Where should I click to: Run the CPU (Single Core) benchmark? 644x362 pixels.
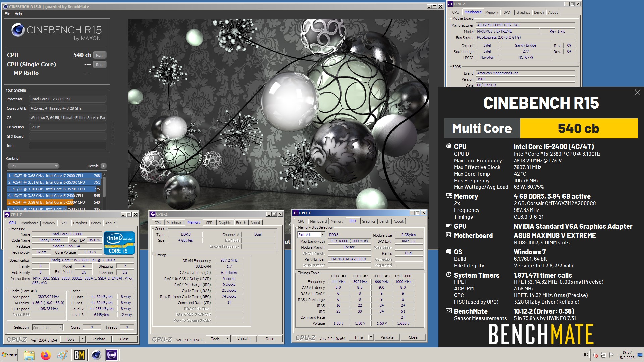(x=99, y=65)
